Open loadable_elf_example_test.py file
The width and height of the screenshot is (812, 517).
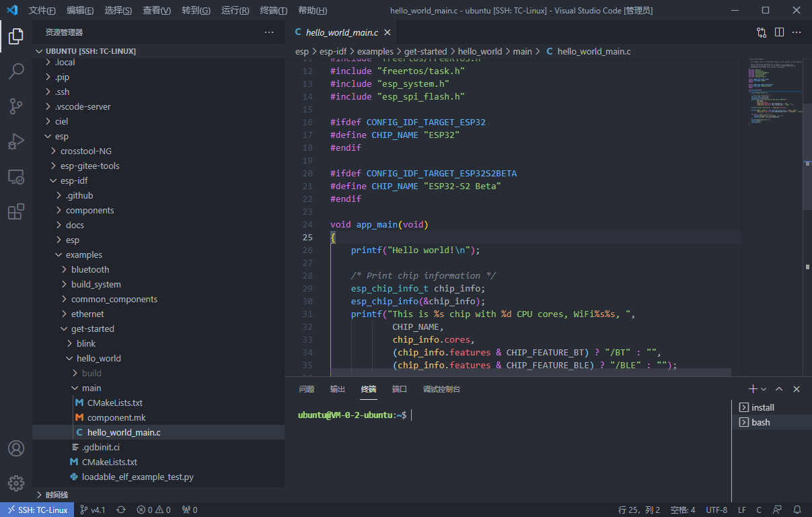tap(158, 477)
